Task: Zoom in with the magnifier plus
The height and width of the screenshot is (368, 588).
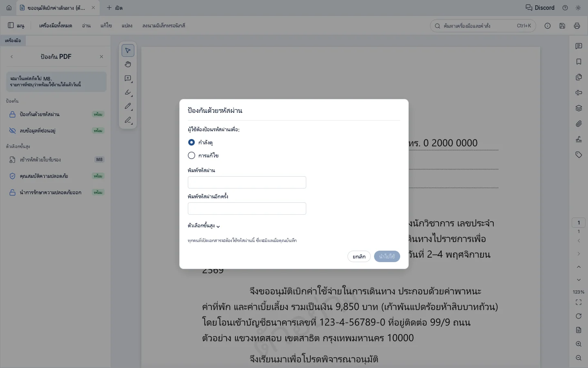Action: tap(579, 344)
